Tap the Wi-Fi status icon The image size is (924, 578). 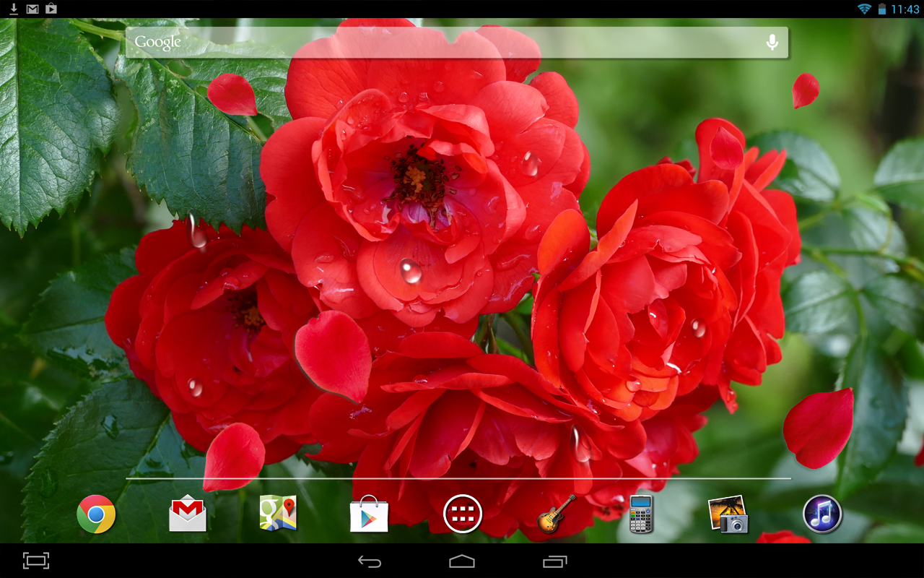pyautogui.click(x=864, y=9)
